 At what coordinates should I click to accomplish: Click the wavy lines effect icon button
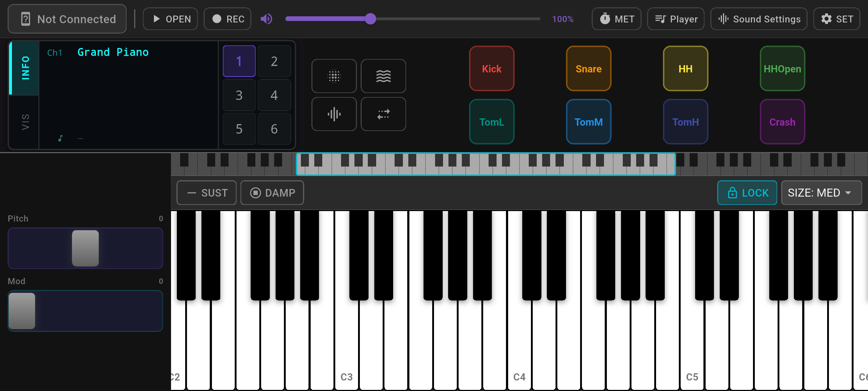[383, 76]
